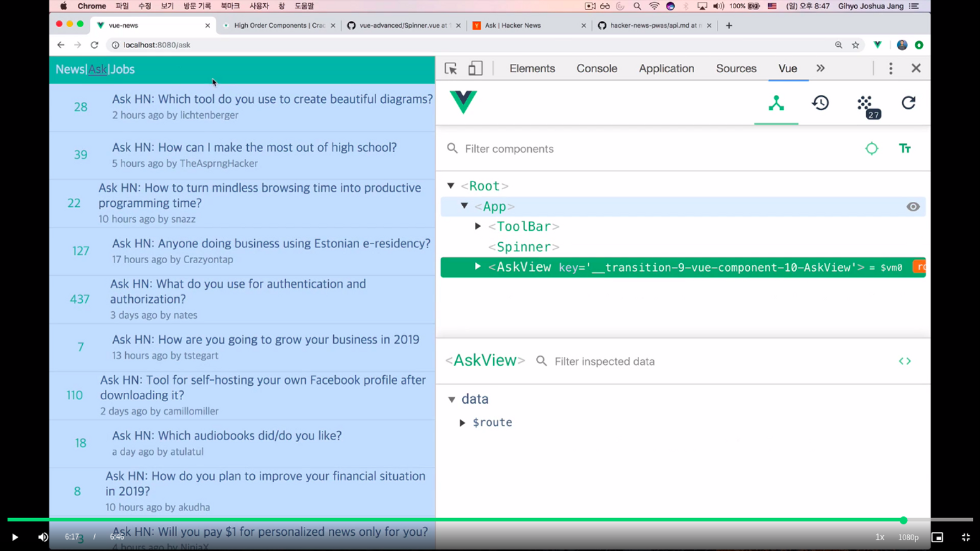Change video quality 1080p
Image resolution: width=980 pixels, height=551 pixels.
point(909,537)
